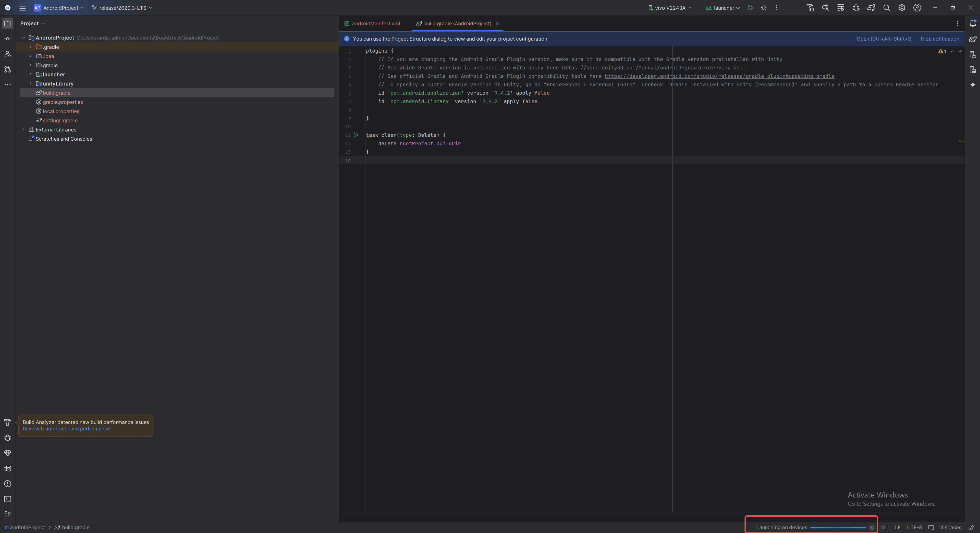
Task: Open the Commit tool window
Action: (8, 39)
